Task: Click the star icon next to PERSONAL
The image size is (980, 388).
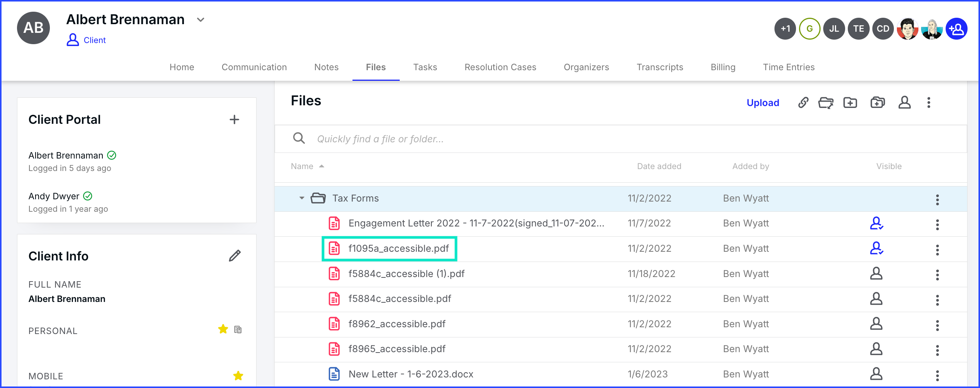Action: (223, 329)
